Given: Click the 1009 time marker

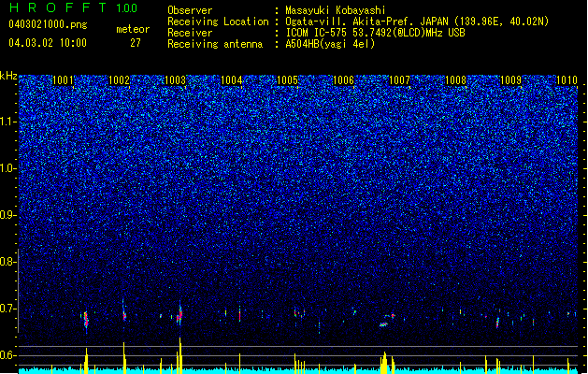Looking at the screenshot, I should (511, 80).
